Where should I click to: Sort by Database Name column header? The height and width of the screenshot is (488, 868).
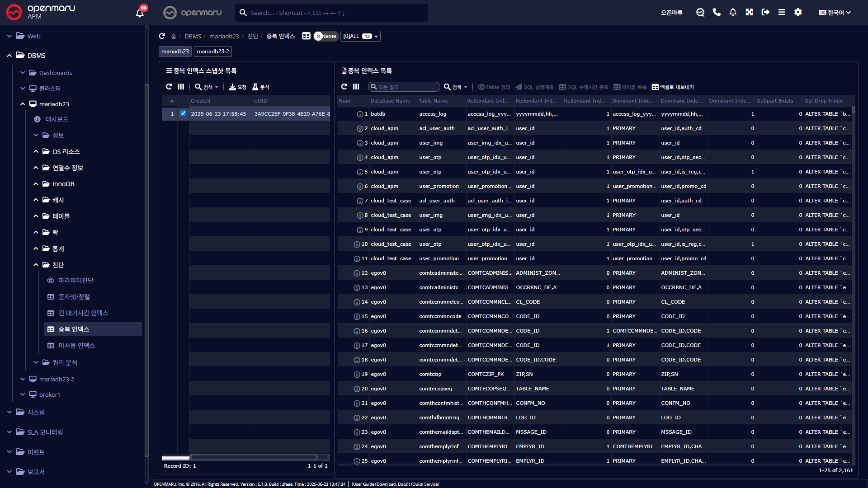(x=390, y=101)
